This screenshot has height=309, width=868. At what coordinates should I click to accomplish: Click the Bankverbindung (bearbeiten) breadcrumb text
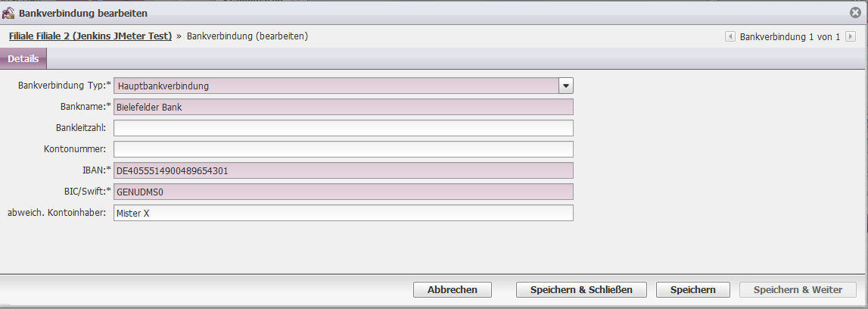pyautogui.click(x=247, y=36)
